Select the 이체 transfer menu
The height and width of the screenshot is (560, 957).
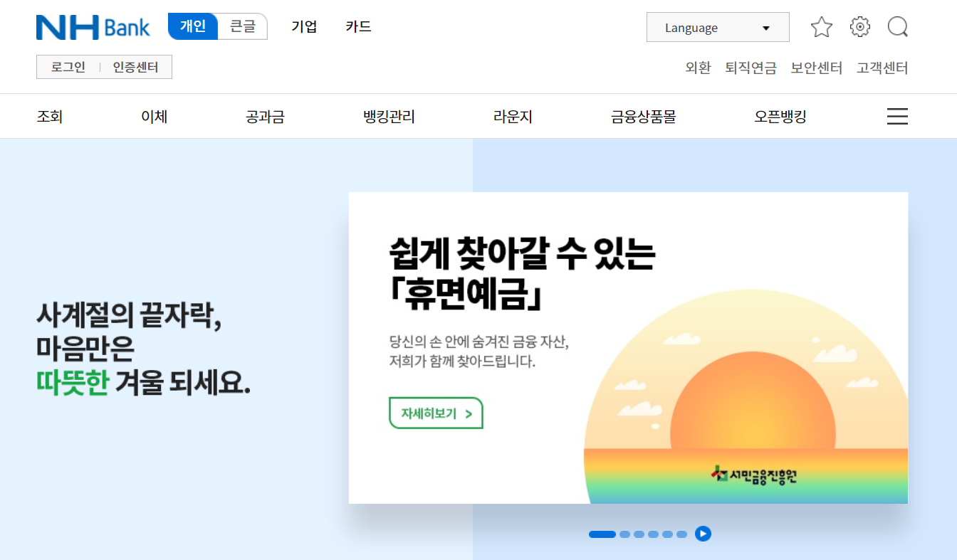click(155, 116)
